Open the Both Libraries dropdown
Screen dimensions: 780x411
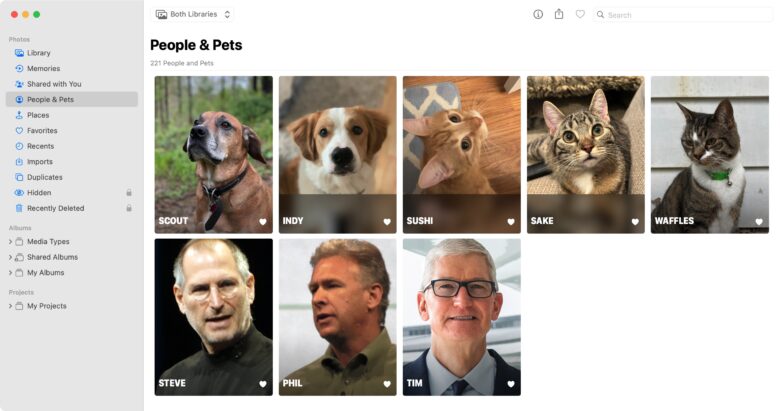coord(193,15)
